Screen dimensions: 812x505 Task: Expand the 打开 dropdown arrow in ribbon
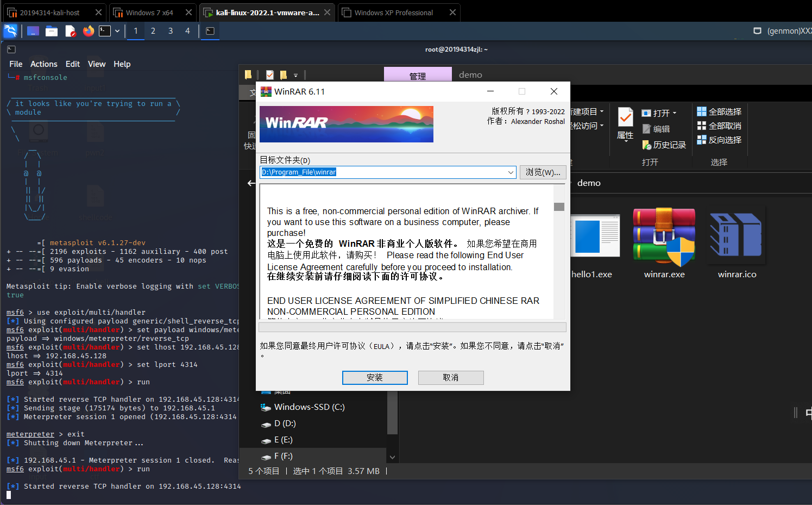[x=675, y=113]
